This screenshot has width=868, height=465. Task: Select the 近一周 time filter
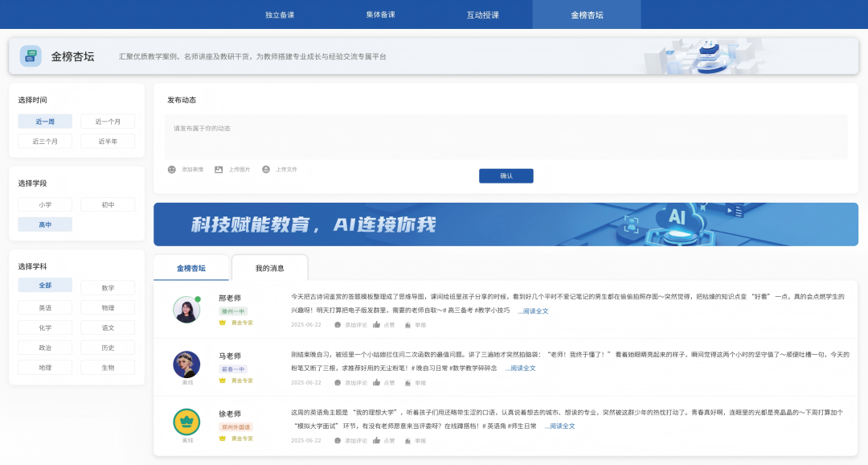(x=45, y=121)
